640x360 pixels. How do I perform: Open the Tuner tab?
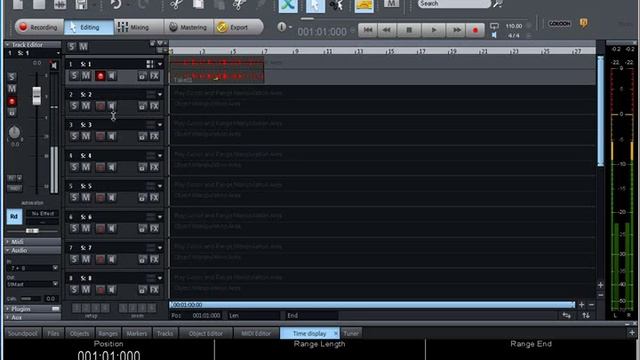[351, 333]
